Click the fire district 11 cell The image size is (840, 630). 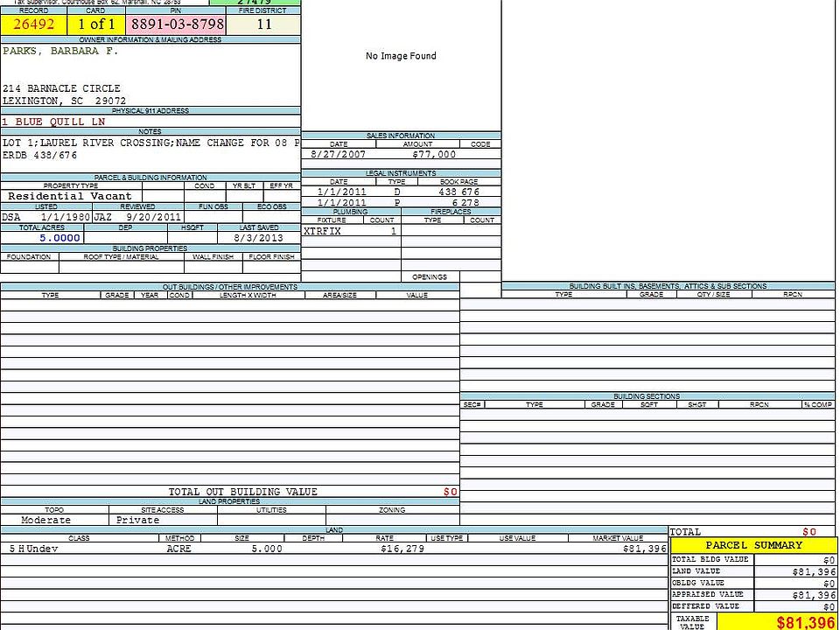(263, 24)
